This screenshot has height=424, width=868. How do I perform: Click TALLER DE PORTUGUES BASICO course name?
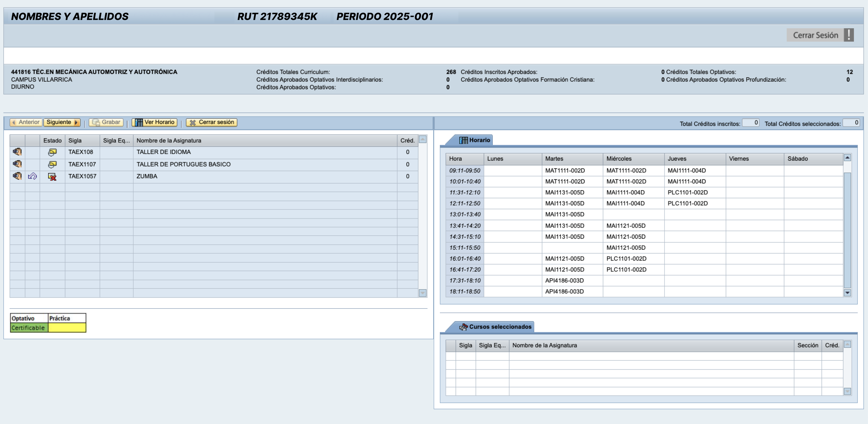(184, 164)
